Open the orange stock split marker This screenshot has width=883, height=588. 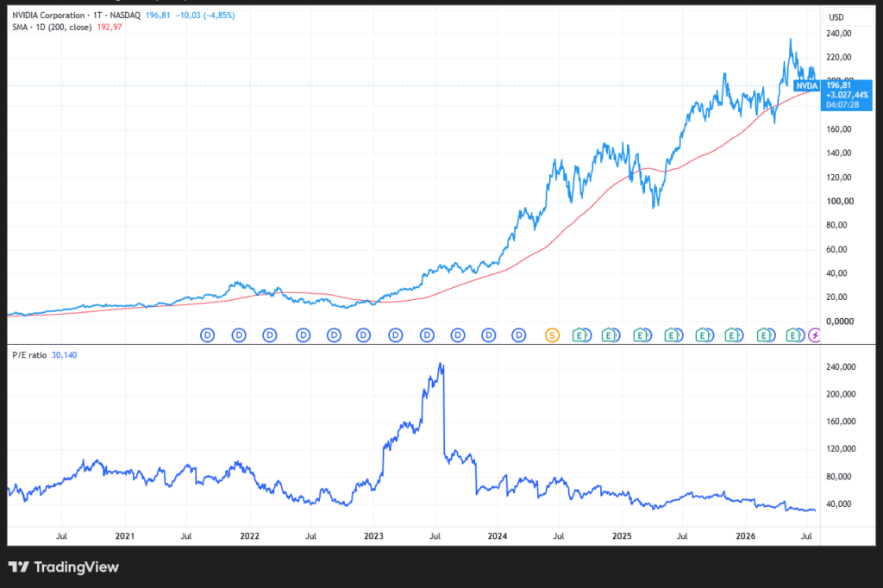[x=552, y=335]
